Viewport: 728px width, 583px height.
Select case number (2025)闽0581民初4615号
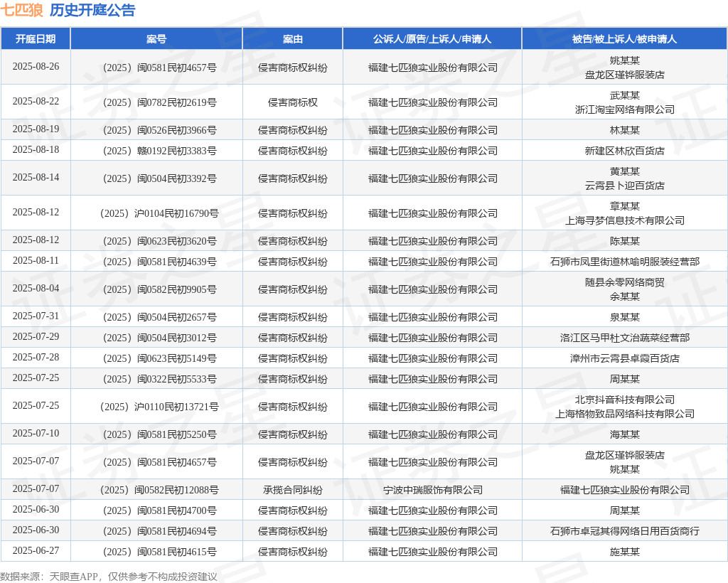coord(159,552)
